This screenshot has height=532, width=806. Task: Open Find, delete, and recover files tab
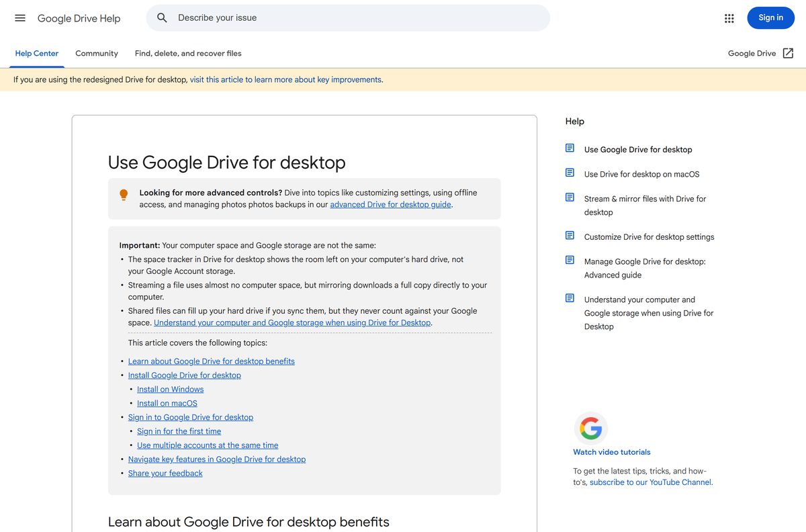pos(188,53)
